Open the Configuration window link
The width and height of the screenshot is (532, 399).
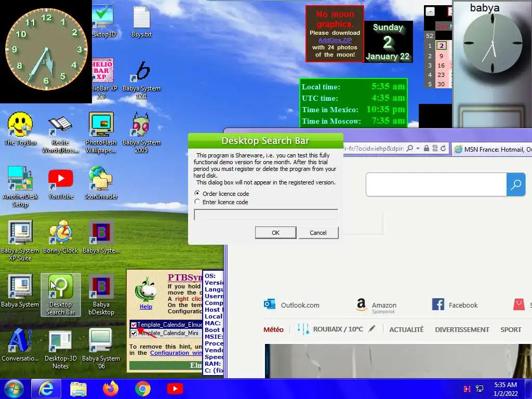[x=176, y=353]
